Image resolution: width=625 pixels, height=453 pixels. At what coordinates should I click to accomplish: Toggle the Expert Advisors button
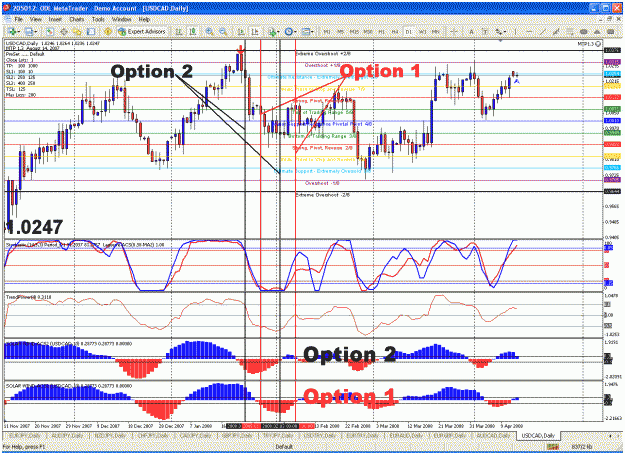coord(142,32)
